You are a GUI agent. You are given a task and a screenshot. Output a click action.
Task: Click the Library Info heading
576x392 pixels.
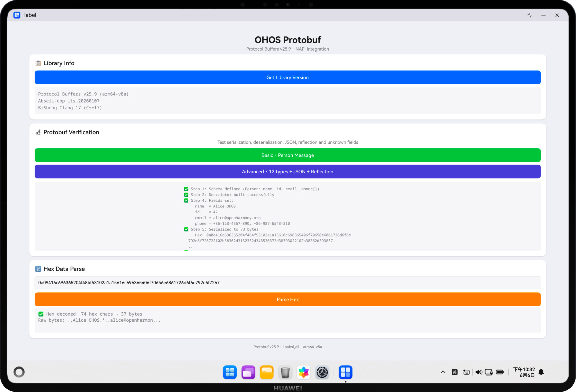(59, 63)
